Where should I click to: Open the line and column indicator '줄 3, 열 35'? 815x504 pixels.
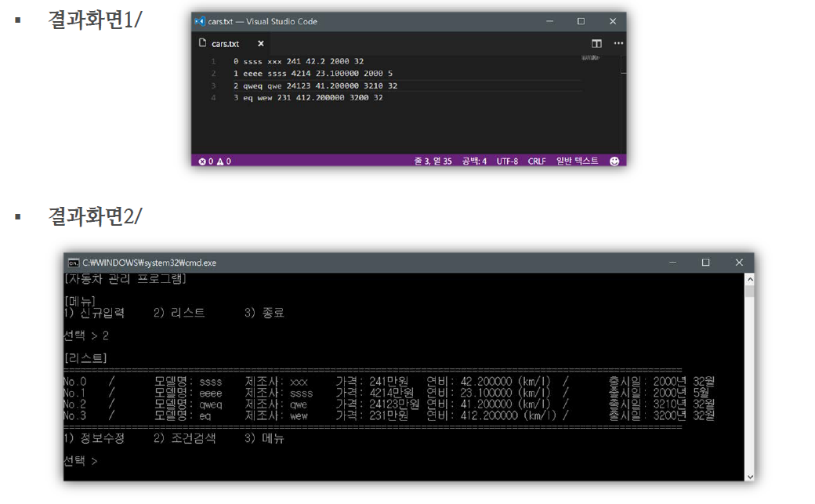(x=433, y=161)
